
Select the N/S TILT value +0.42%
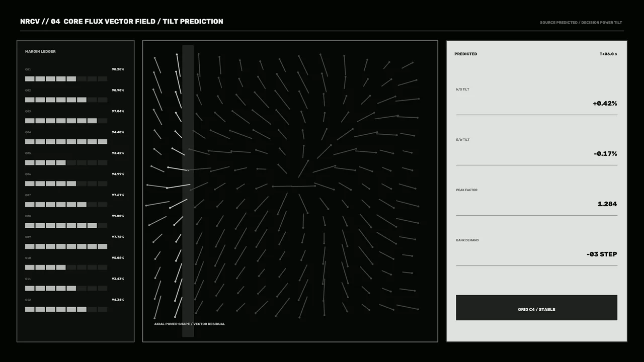pyautogui.click(x=605, y=104)
